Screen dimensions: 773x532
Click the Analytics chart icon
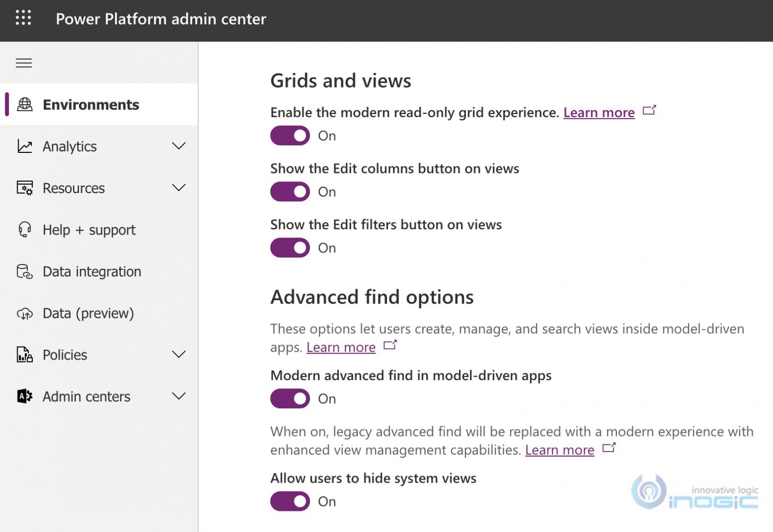click(x=24, y=146)
